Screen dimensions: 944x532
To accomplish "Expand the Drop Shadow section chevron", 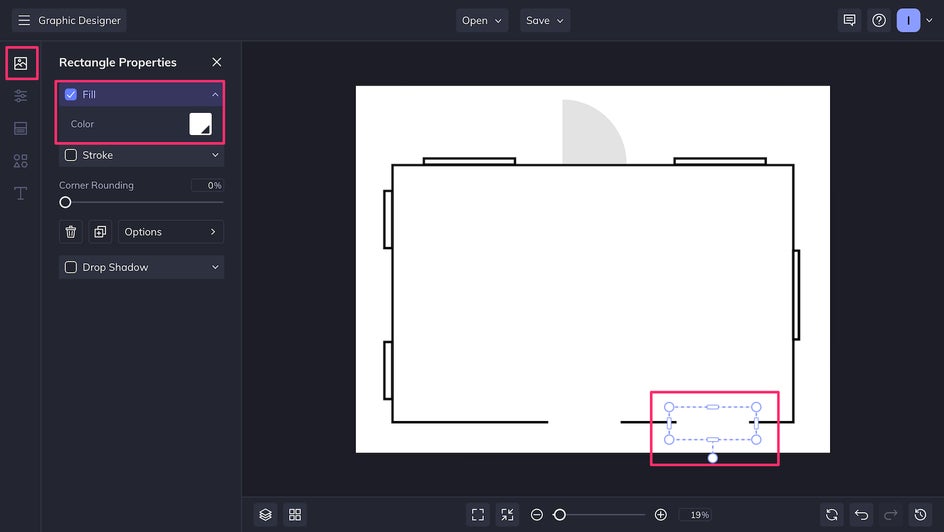I will [215, 267].
